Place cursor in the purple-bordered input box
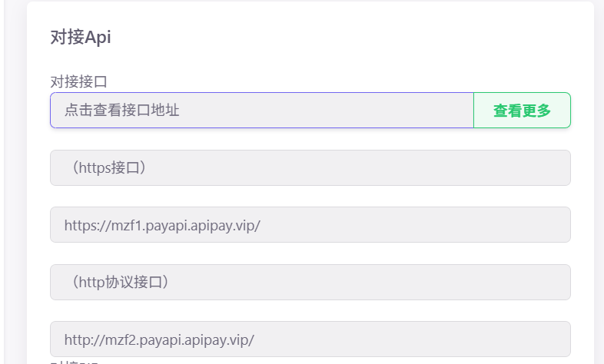Viewport: 604px width, 364px height. point(261,111)
